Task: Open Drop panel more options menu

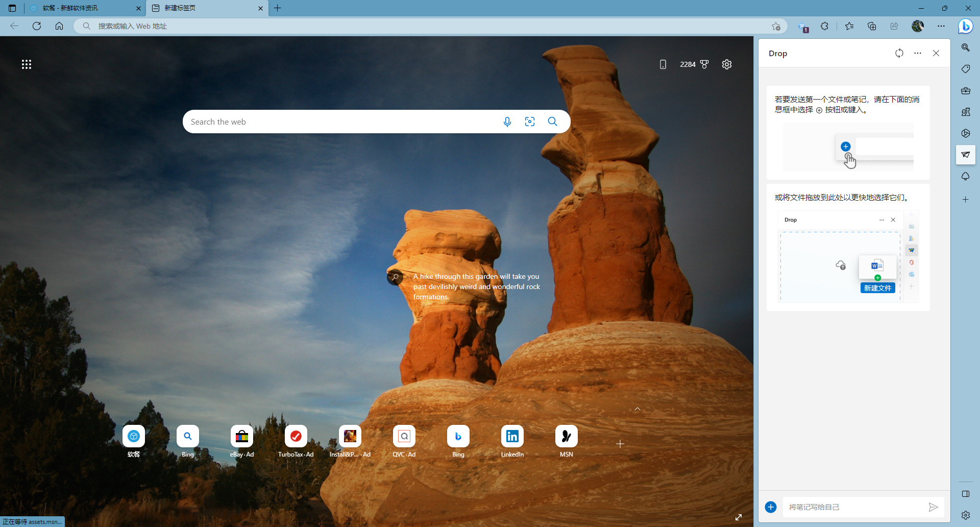Action: click(x=918, y=53)
